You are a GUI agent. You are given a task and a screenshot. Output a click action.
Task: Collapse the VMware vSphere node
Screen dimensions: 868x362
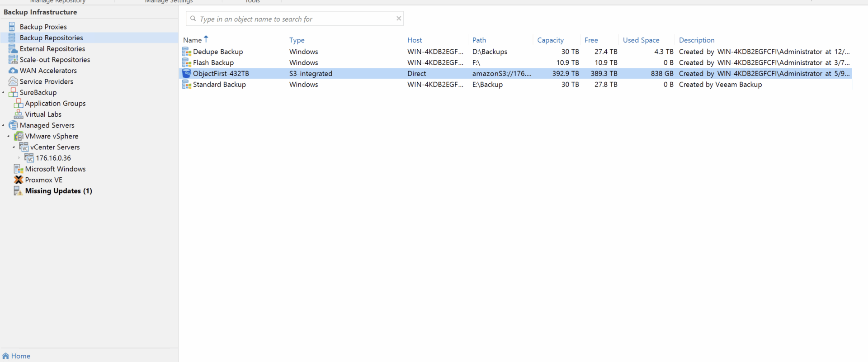(9, 136)
